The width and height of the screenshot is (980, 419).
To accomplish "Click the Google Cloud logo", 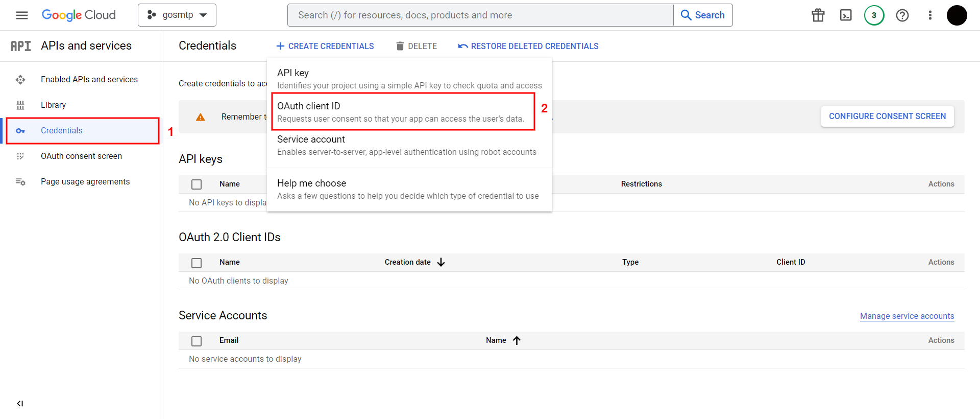I will click(x=79, y=15).
